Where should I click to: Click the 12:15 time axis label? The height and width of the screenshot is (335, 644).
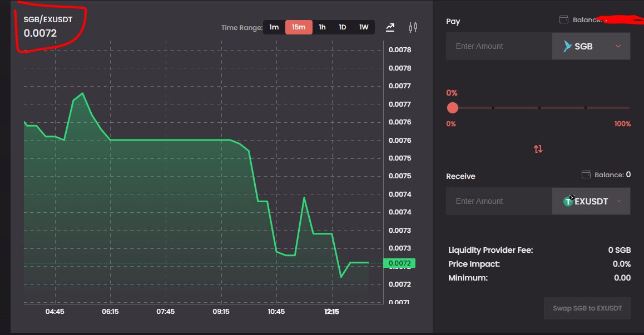(331, 312)
